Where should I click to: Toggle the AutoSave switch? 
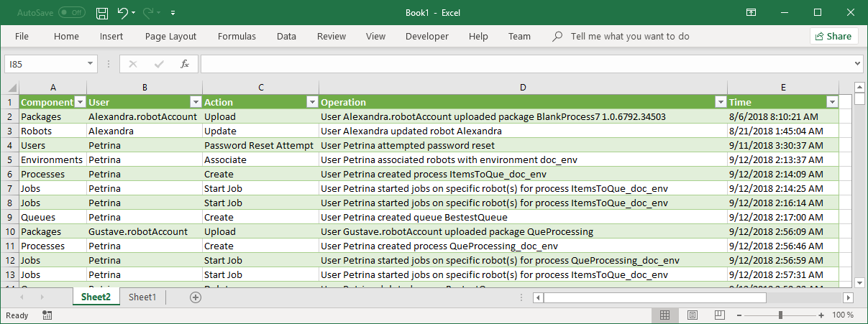click(71, 13)
